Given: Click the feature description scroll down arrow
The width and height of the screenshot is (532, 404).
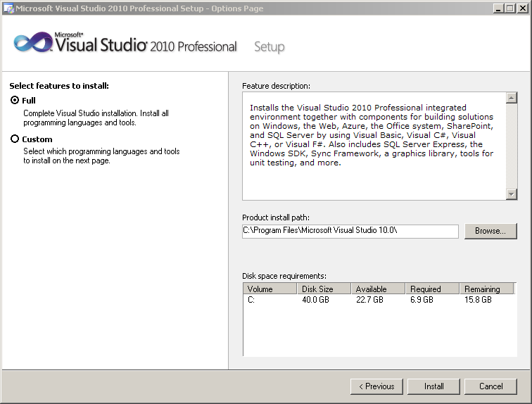Looking at the screenshot, I should [x=512, y=194].
